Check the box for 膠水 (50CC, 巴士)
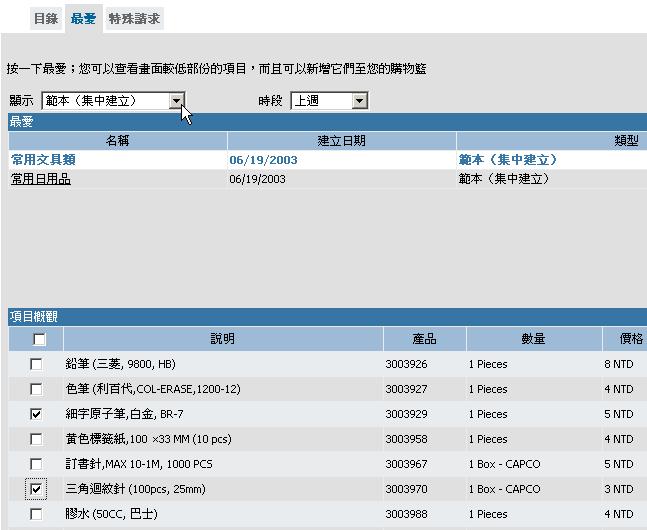The height and width of the screenshot is (530, 647). point(37,514)
